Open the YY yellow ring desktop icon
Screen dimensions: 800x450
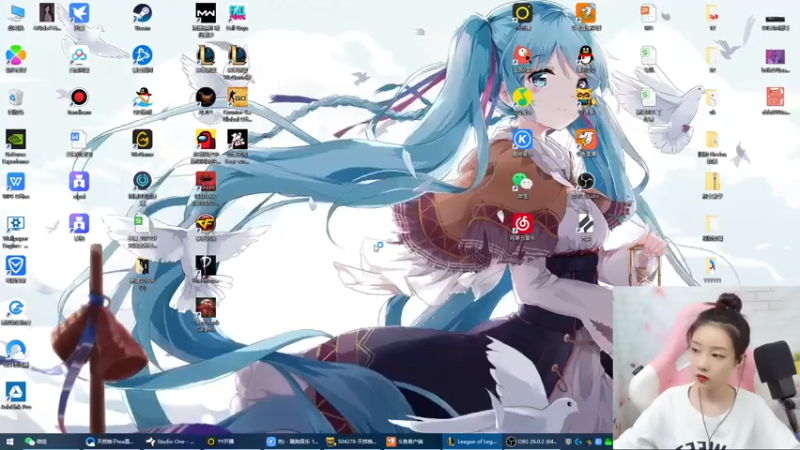coord(522,13)
